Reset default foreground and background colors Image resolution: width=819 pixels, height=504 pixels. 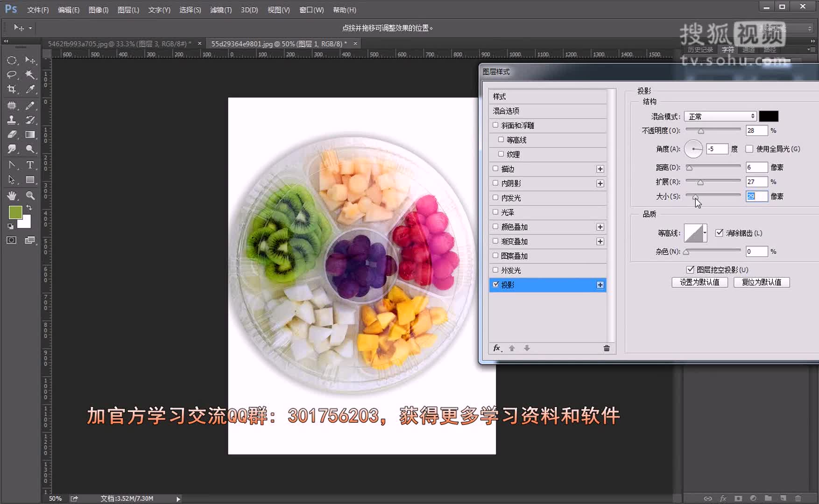[10, 226]
